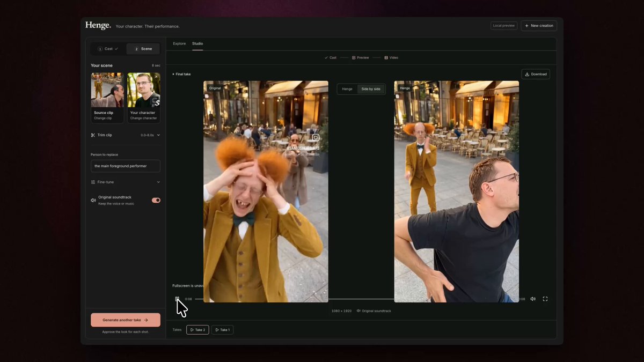Download the final take
This screenshot has width=644, height=362.
point(536,74)
